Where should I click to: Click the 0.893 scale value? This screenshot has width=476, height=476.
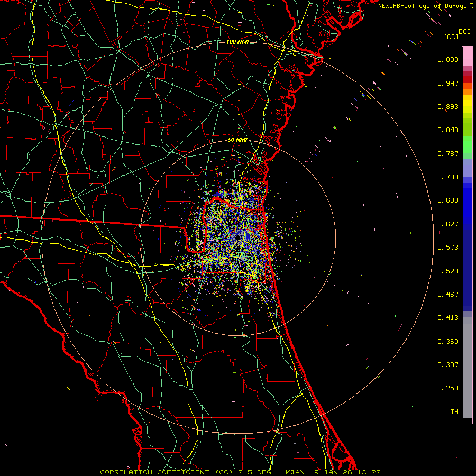(x=448, y=106)
